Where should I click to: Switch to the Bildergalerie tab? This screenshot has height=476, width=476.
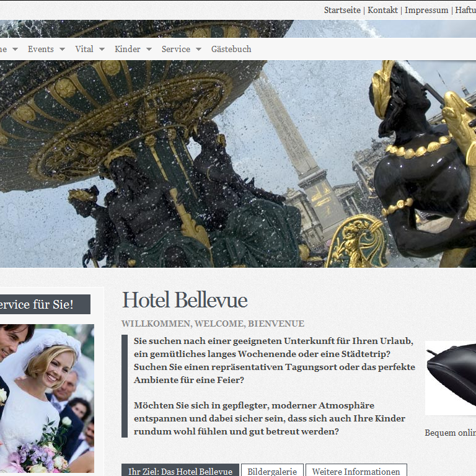coord(272,470)
